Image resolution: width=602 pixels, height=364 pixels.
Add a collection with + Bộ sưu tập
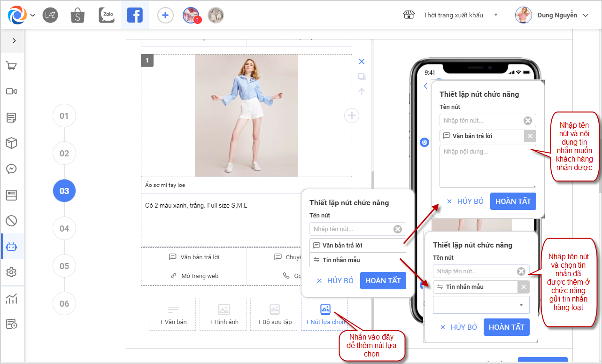(275, 314)
